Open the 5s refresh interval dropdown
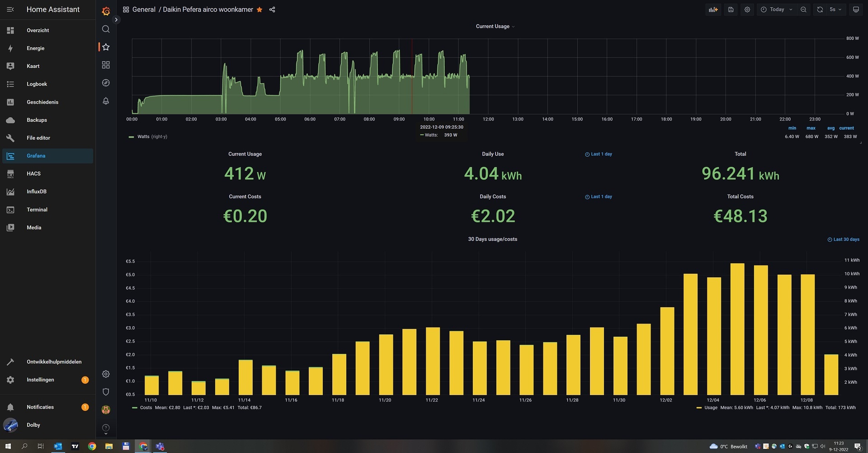Screen dimensions: 868x453 tap(835, 9)
